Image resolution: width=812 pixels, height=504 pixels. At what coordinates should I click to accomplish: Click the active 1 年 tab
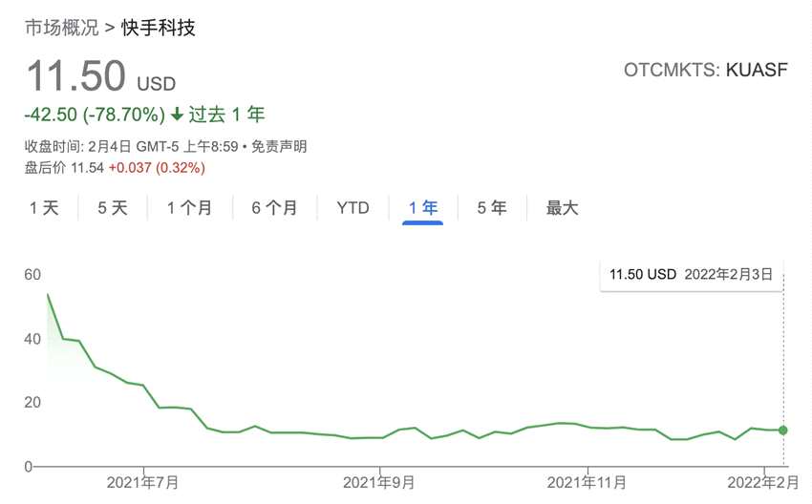(x=423, y=208)
